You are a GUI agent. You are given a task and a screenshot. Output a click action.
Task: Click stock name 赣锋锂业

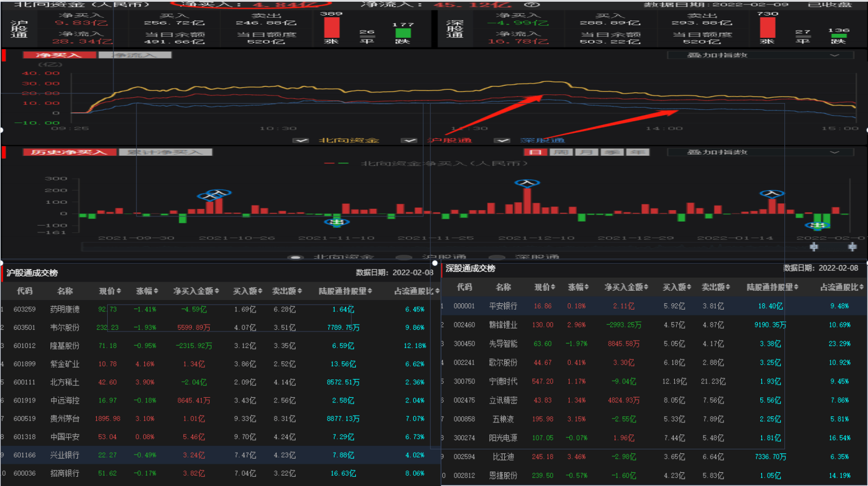pos(503,325)
